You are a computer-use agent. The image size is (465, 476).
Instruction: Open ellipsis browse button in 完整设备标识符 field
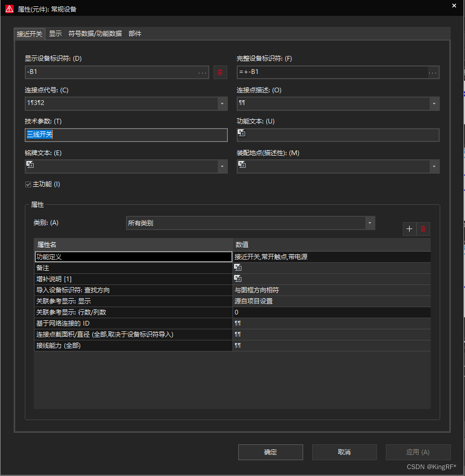[x=433, y=72]
